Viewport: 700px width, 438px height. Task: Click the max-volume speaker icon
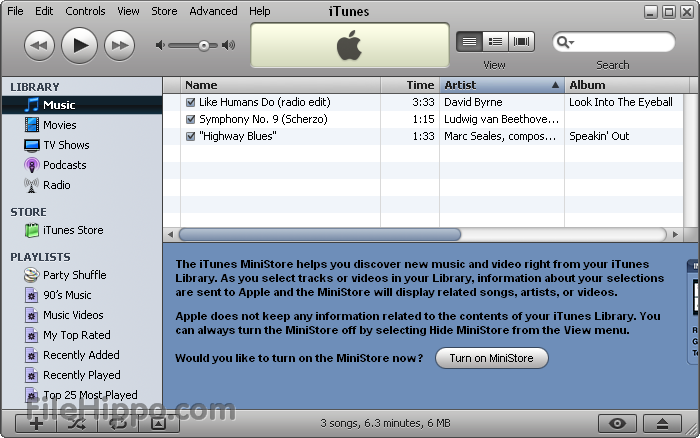[229, 45]
